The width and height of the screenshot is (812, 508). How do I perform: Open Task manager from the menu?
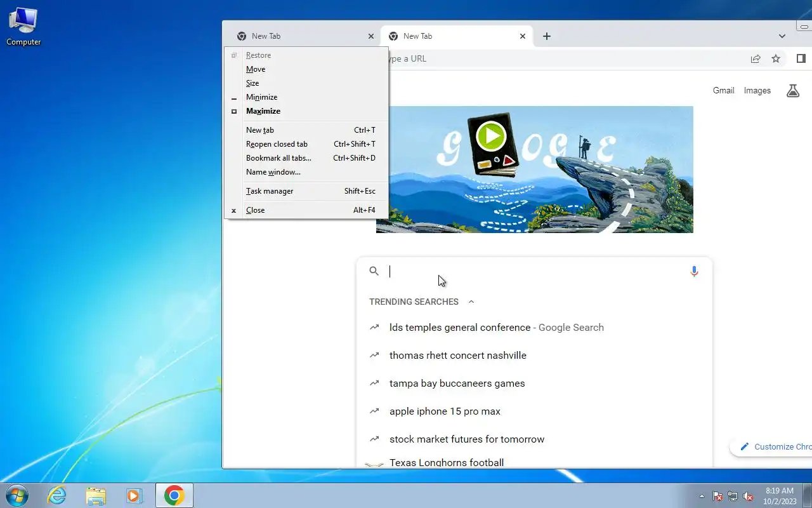point(306,191)
